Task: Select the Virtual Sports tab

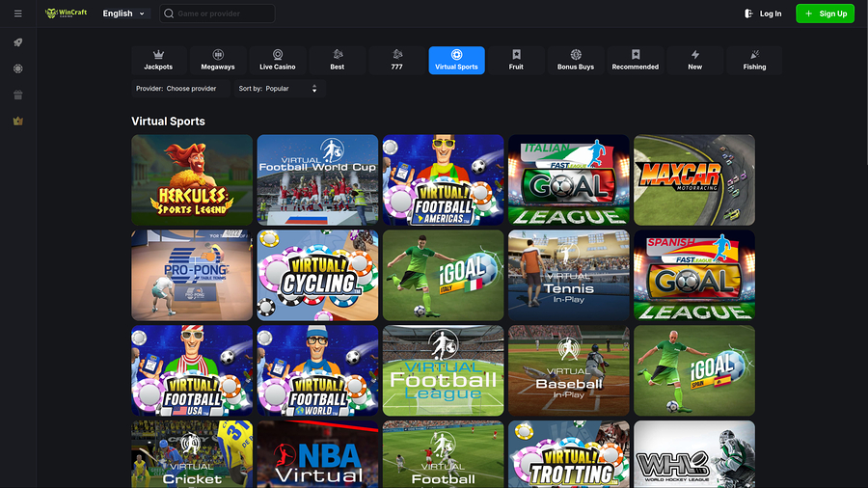Action: (457, 61)
